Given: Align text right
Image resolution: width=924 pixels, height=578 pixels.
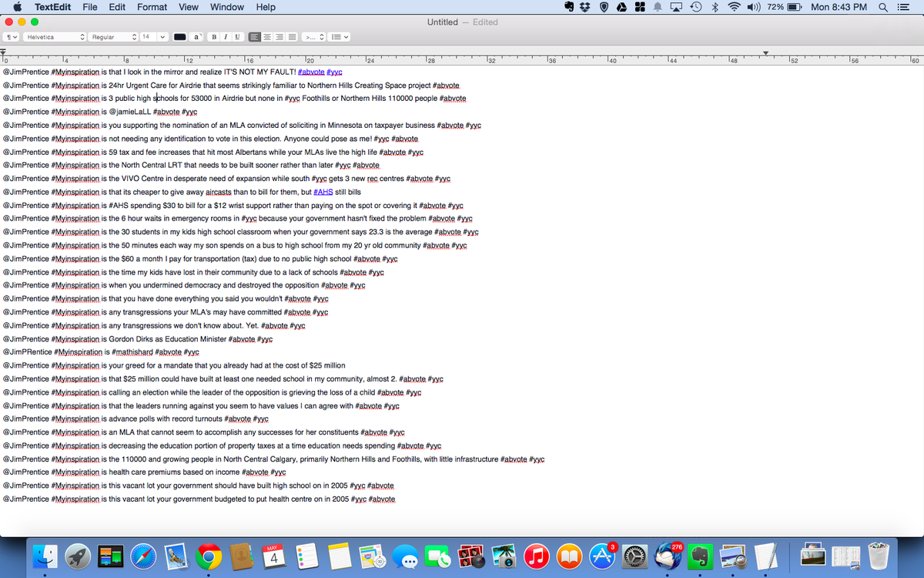Looking at the screenshot, I should click(x=278, y=37).
